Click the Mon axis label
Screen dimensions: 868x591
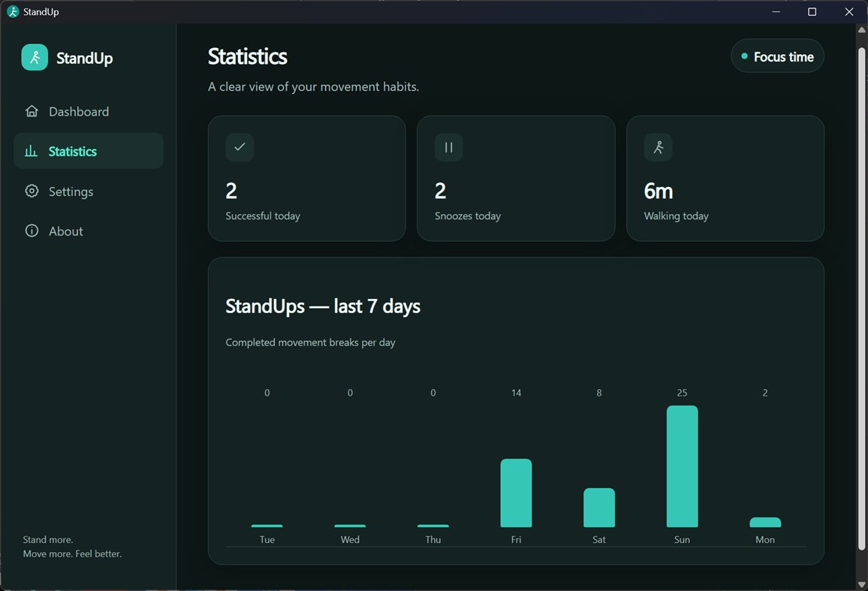coord(765,539)
